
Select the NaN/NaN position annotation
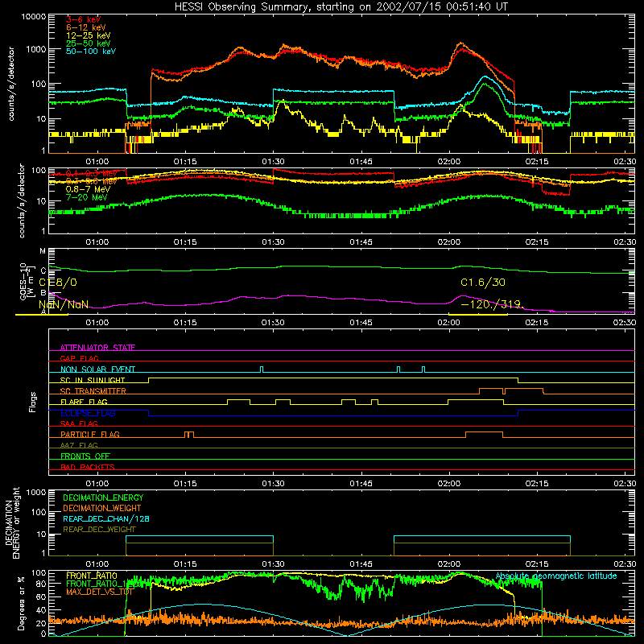(64, 304)
